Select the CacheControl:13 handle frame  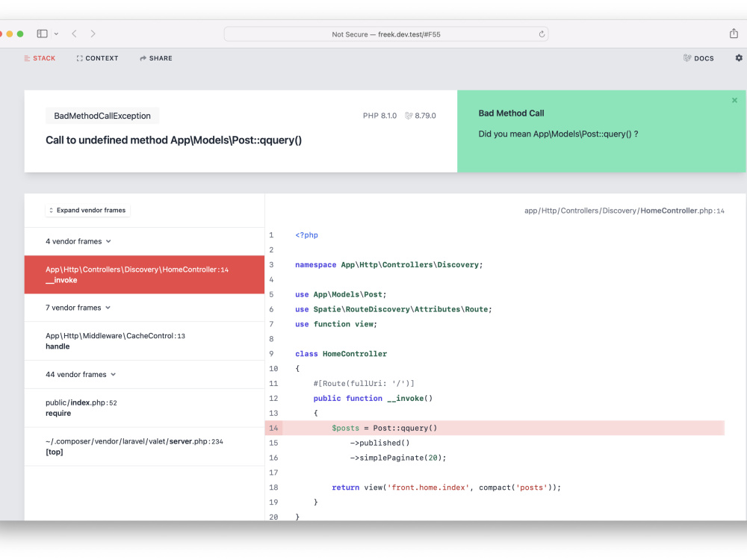point(144,341)
